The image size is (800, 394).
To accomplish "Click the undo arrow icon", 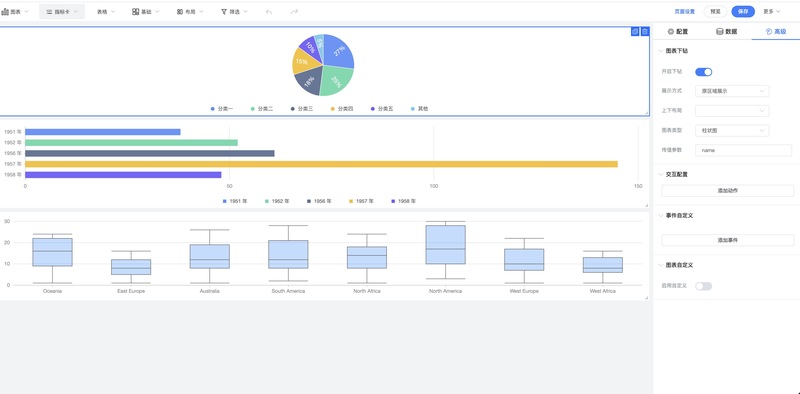I will (269, 11).
